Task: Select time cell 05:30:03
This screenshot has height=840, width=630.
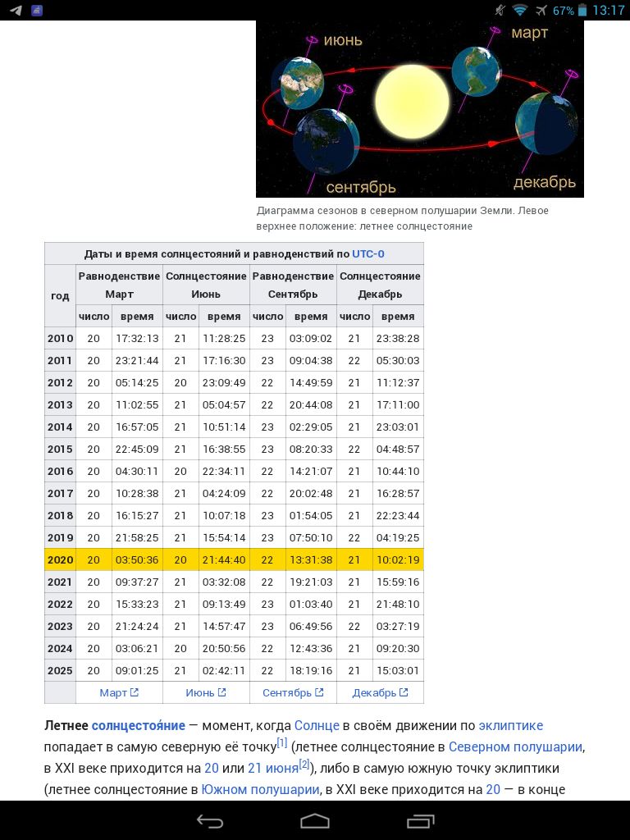Action: click(x=398, y=361)
